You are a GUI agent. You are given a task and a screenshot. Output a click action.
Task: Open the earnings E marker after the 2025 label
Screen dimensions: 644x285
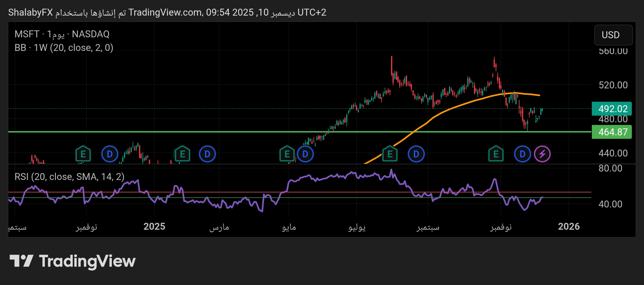[x=182, y=154]
